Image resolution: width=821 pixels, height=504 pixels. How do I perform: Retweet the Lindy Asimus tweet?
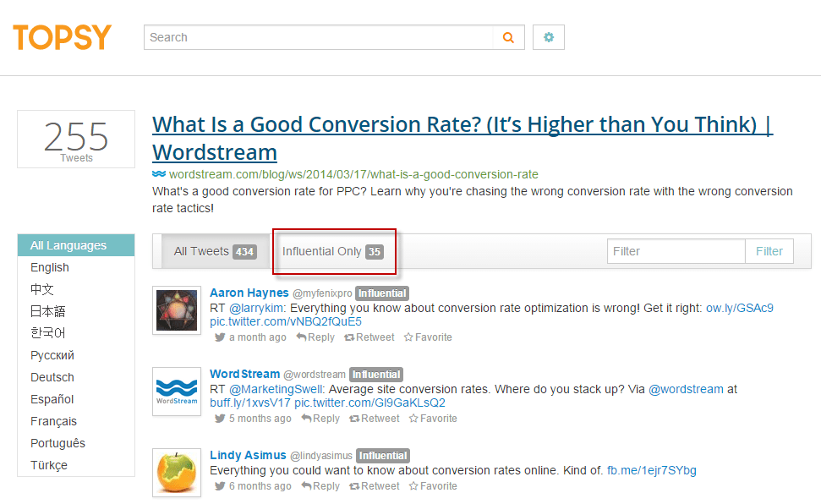[x=375, y=486]
